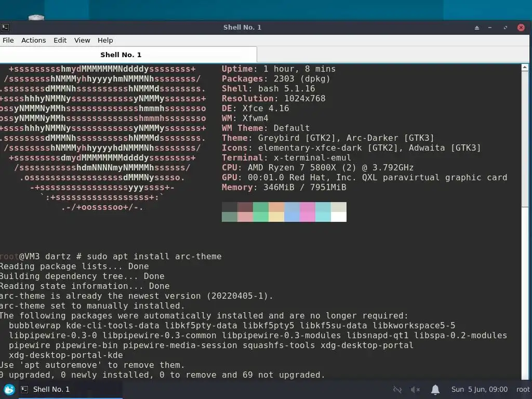Open the View menu

click(82, 41)
